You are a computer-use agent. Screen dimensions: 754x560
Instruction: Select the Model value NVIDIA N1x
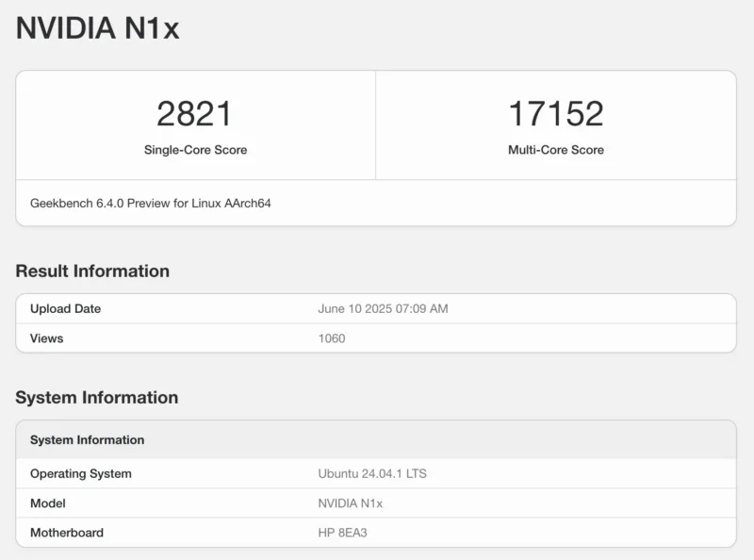click(350, 503)
